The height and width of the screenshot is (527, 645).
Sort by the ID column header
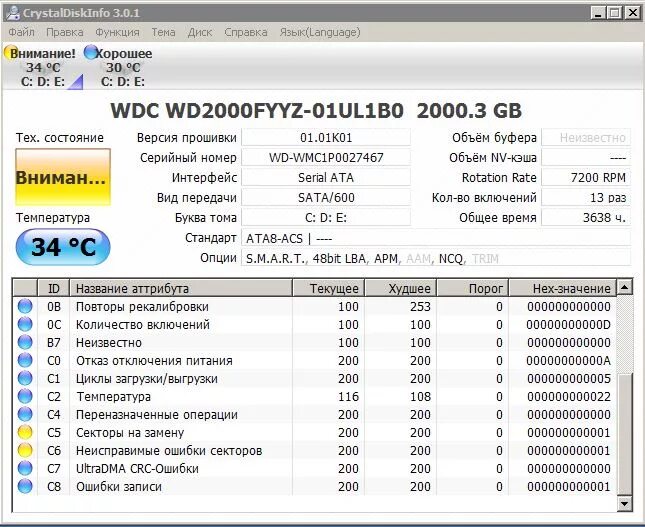[54, 288]
